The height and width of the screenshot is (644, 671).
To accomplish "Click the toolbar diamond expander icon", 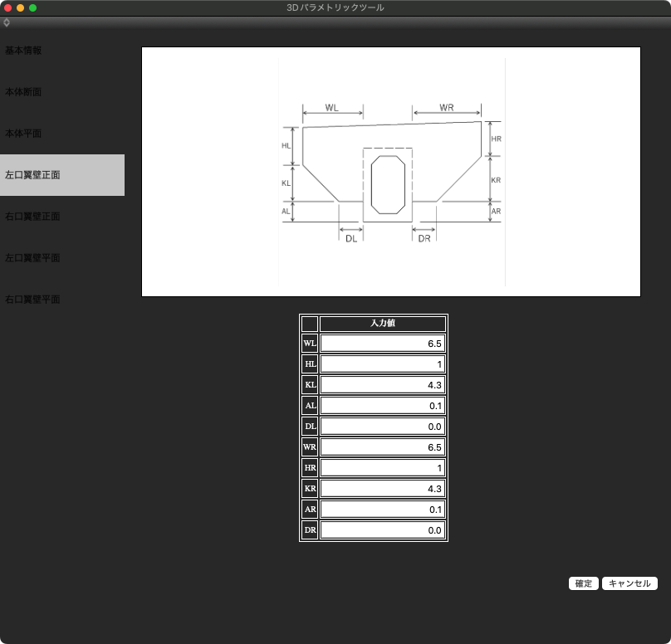I will (7, 22).
